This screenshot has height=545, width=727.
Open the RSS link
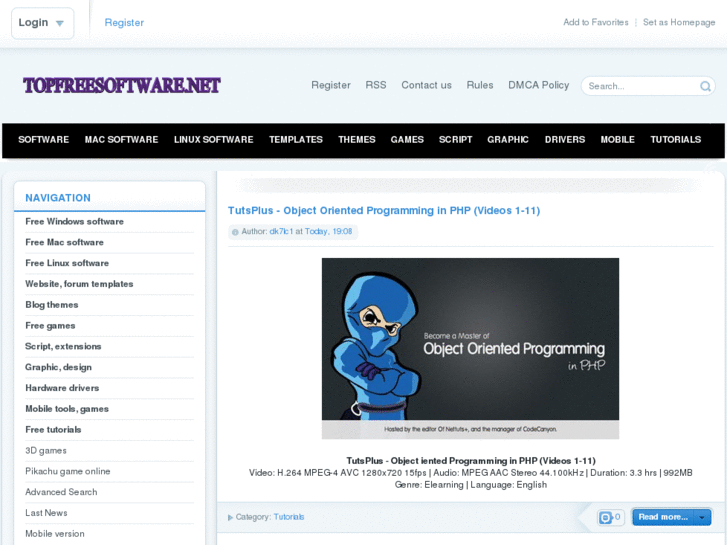(376, 85)
